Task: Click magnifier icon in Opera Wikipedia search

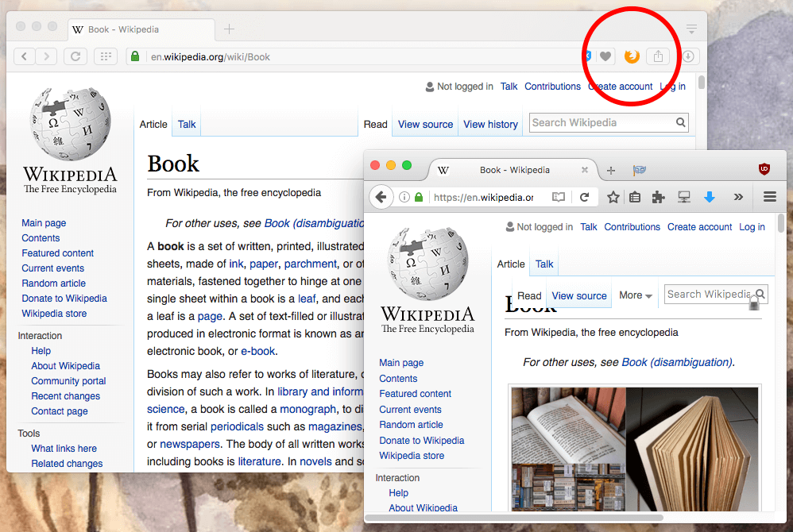Action: tap(681, 122)
